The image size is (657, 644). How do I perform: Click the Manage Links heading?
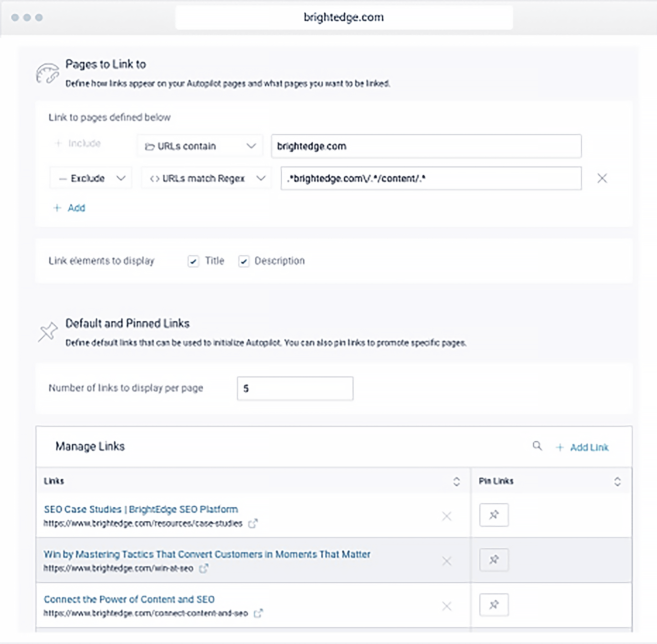(90, 446)
